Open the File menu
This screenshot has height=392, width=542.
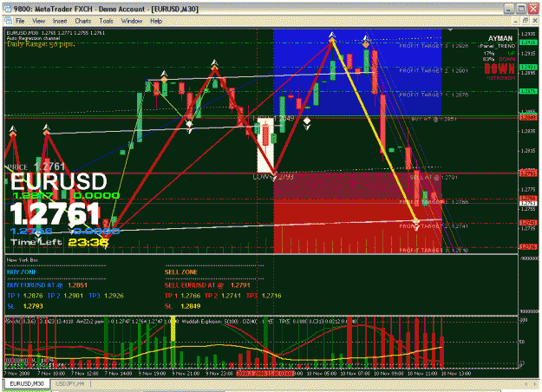click(x=20, y=21)
